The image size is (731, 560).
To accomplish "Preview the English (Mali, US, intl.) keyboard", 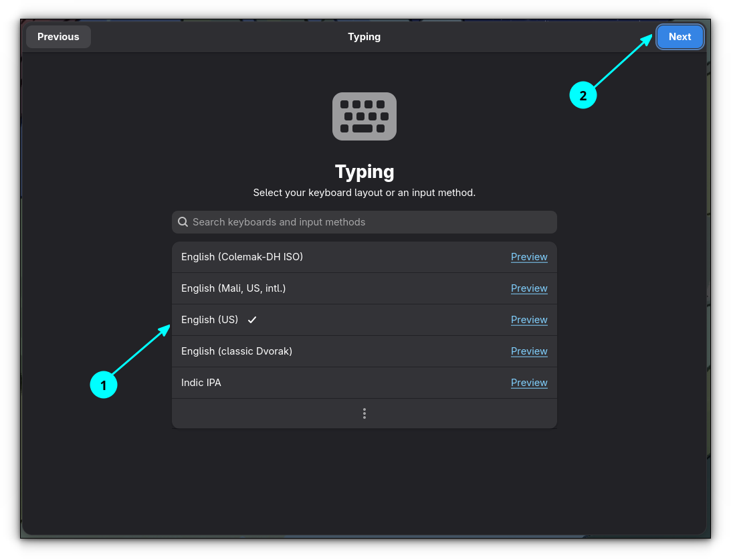I will (529, 288).
